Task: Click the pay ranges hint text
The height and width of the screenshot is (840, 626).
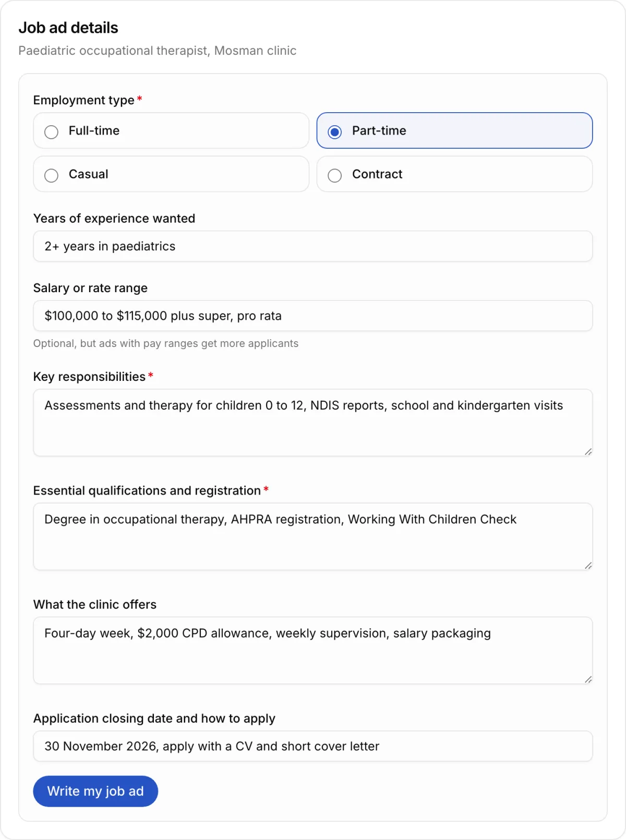Action: [166, 343]
